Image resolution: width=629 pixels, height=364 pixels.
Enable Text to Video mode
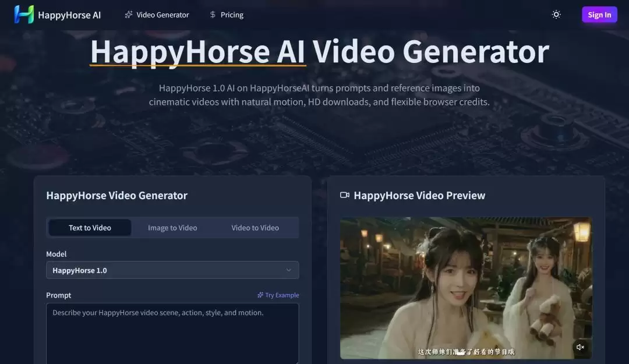[x=90, y=227]
